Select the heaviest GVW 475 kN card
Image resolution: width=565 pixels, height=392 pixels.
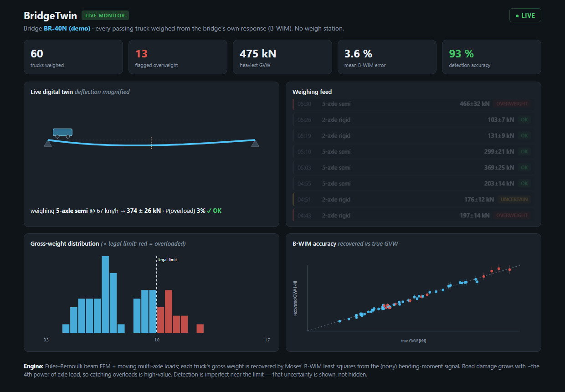tap(282, 57)
